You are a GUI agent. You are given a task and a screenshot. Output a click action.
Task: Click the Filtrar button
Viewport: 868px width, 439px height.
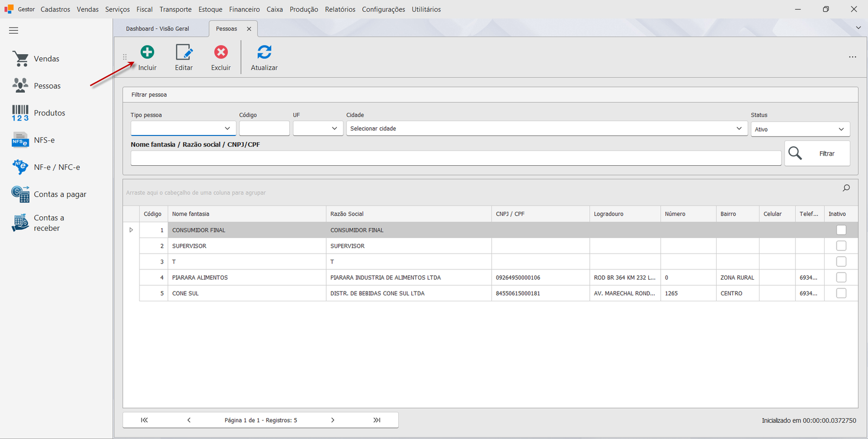(817, 153)
